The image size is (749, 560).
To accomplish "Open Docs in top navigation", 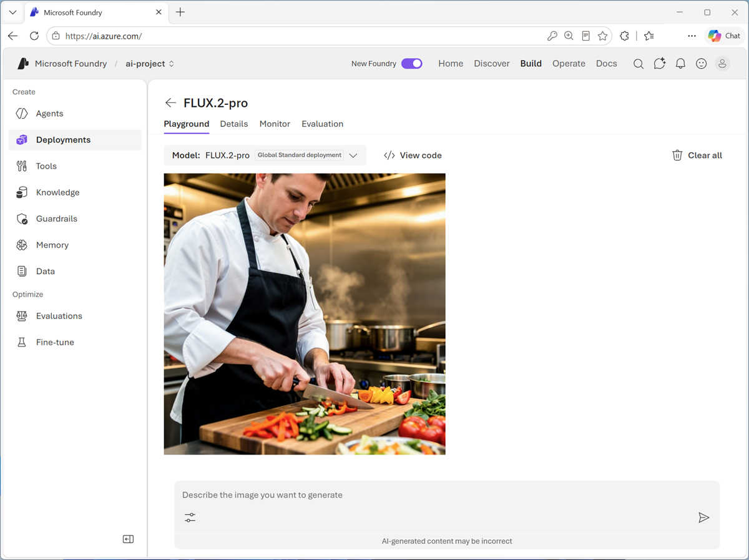I will click(607, 64).
